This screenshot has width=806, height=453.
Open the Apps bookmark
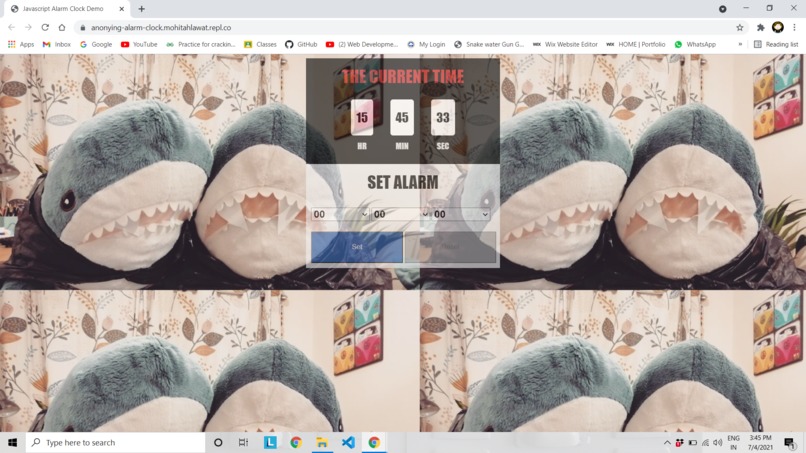click(21, 44)
